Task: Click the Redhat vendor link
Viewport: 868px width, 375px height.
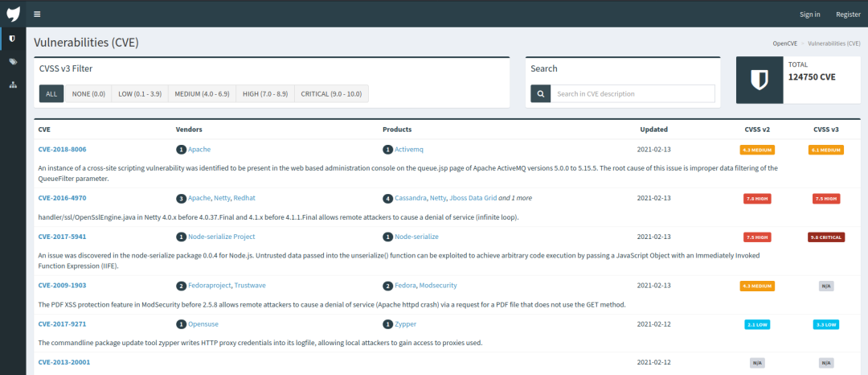Action: 244,198
